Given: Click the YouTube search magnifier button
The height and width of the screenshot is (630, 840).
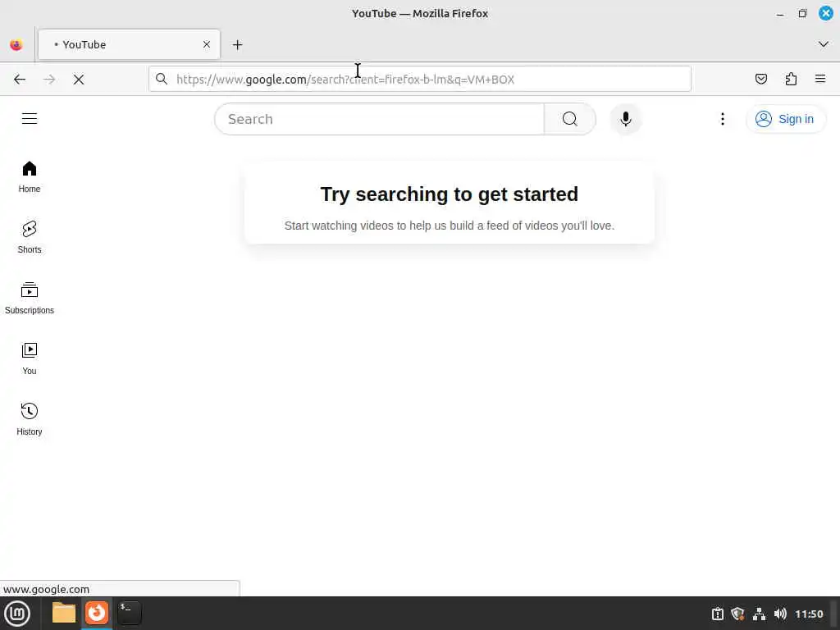Looking at the screenshot, I should [570, 119].
